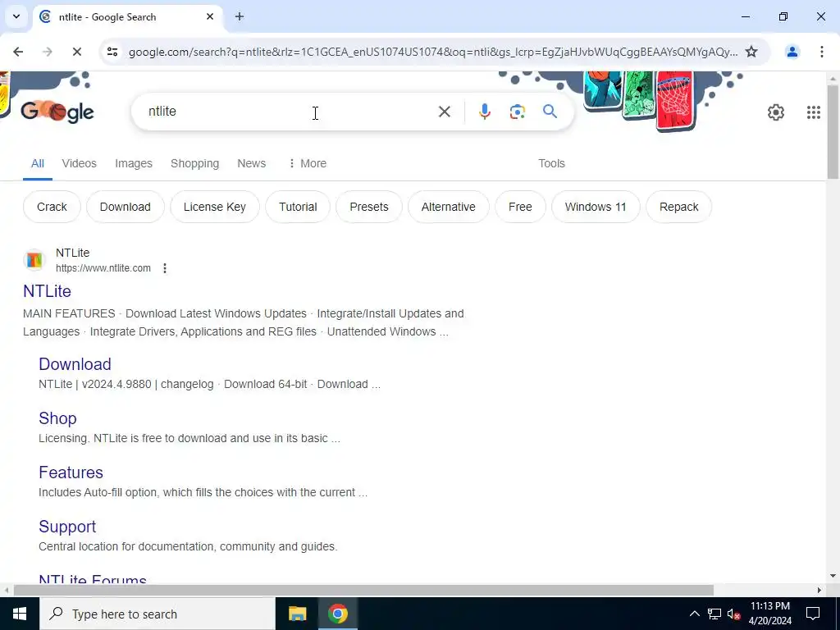Click the NTLite site favicon

tap(34, 260)
